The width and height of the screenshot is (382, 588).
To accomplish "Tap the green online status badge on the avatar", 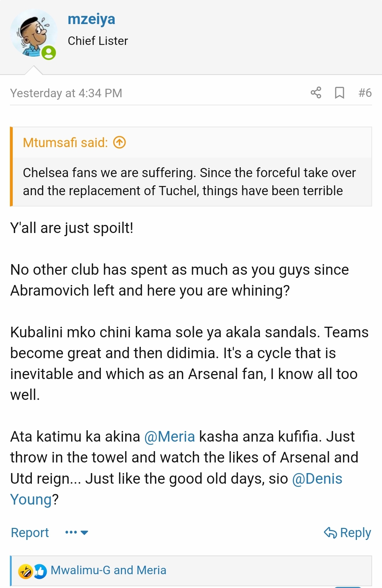I will click(49, 53).
